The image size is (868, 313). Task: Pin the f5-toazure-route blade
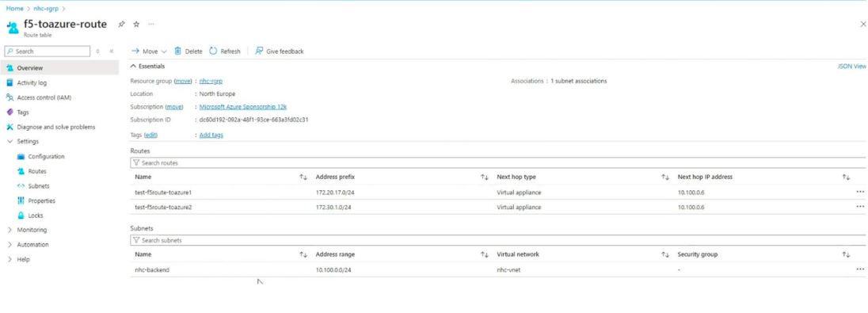point(121,25)
